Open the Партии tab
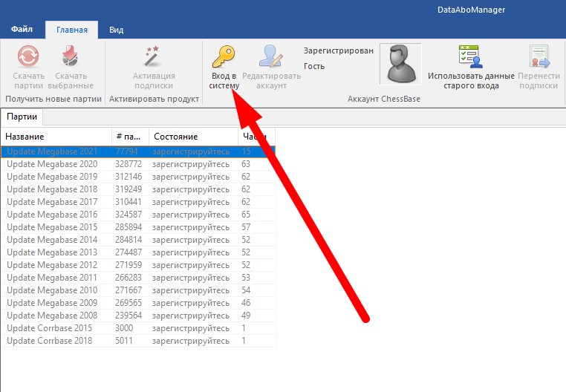The image size is (566, 392). pyautogui.click(x=22, y=117)
